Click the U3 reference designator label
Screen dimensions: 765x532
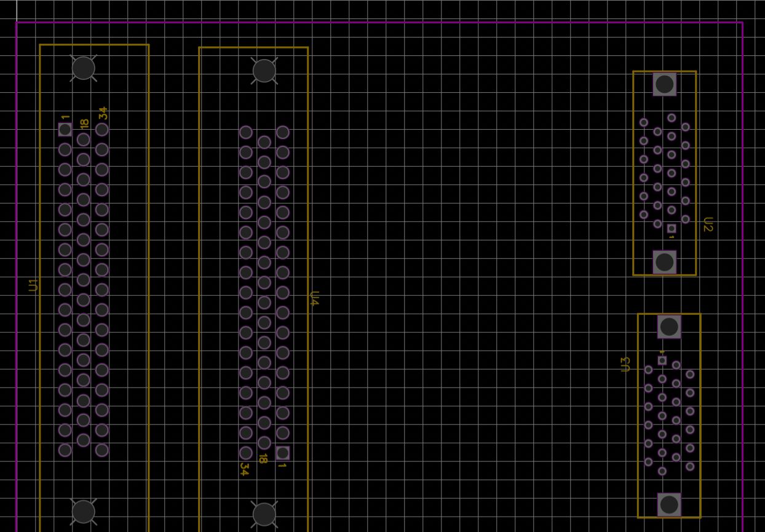[625, 364]
